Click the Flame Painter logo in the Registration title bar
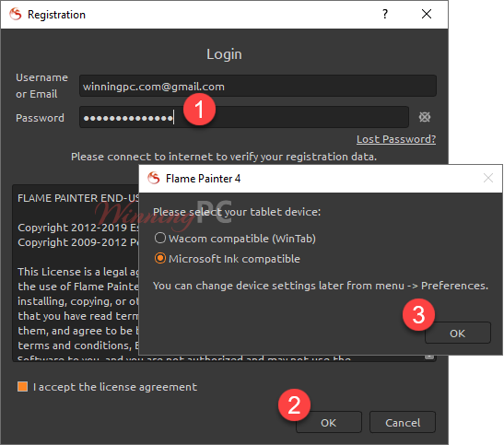 [15, 14]
